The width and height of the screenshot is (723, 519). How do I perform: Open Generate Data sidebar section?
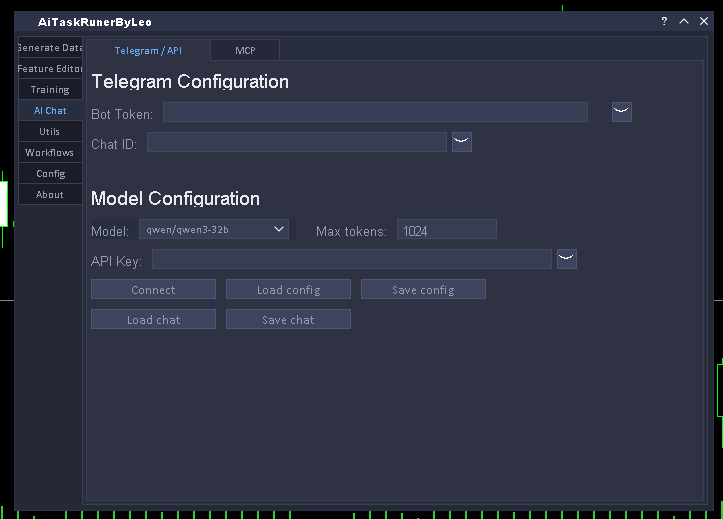[50, 48]
